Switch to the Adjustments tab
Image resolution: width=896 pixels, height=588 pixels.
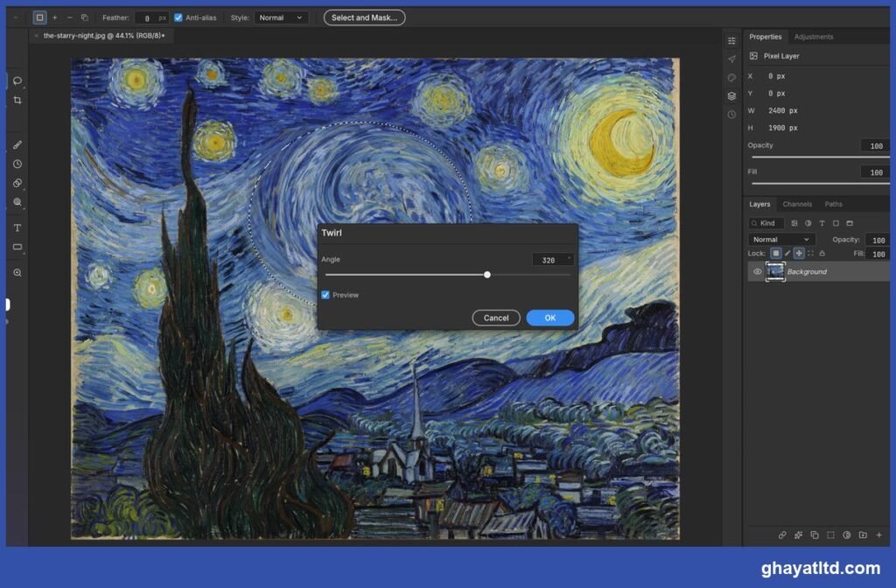click(x=813, y=37)
